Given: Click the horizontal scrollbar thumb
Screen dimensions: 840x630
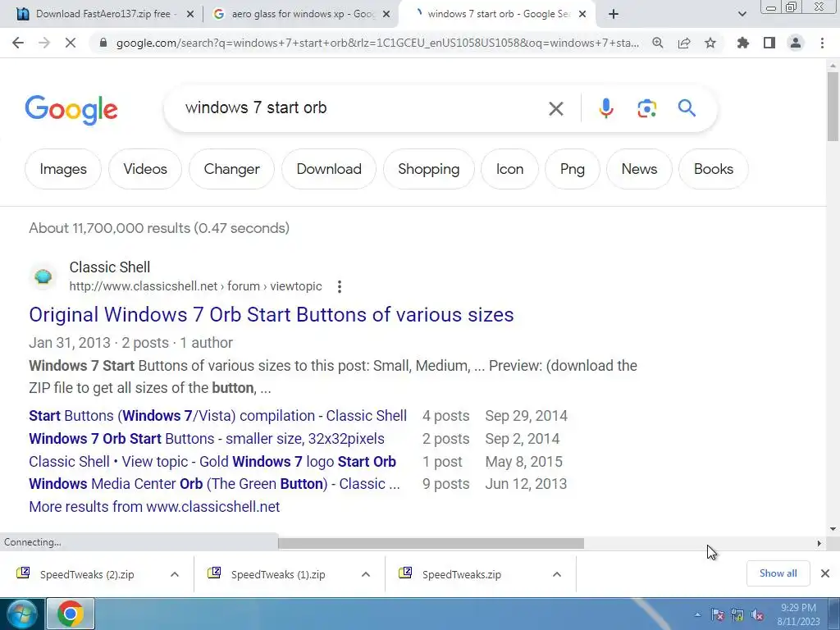Looking at the screenshot, I should 431,543.
